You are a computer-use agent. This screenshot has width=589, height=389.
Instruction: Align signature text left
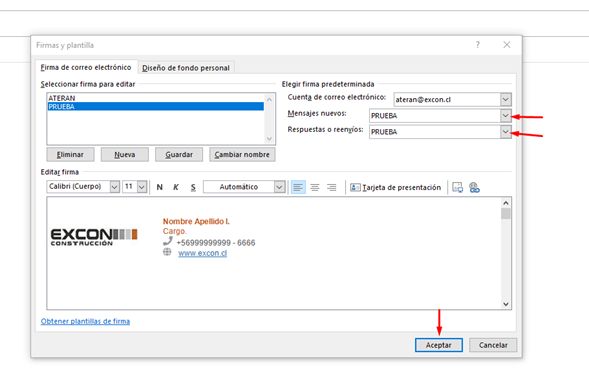(x=298, y=187)
